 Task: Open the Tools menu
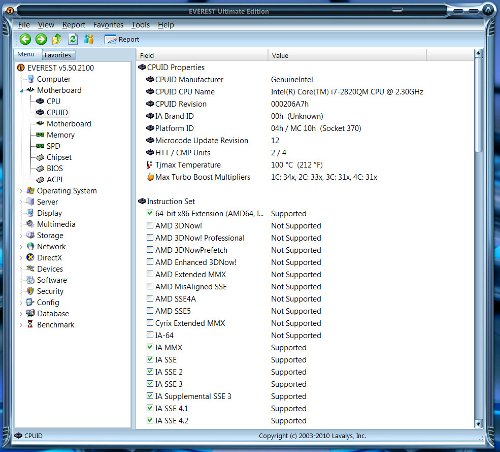coord(141,25)
